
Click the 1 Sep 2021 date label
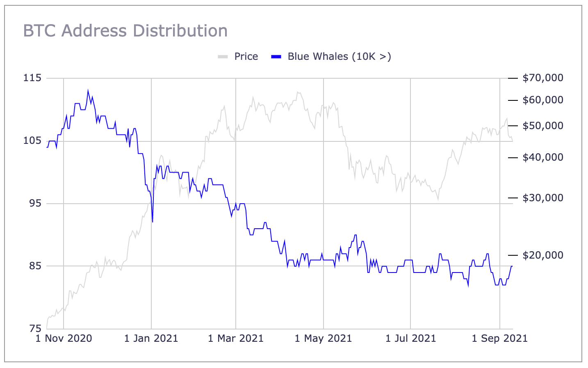point(500,338)
